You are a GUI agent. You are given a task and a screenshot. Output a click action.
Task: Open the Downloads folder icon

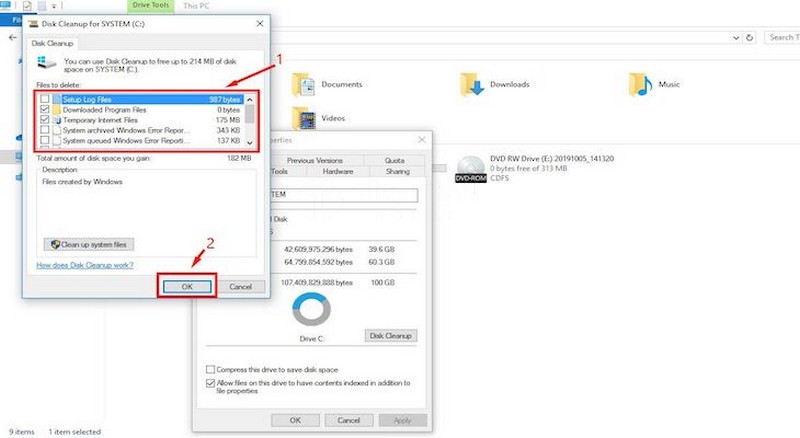coord(472,85)
